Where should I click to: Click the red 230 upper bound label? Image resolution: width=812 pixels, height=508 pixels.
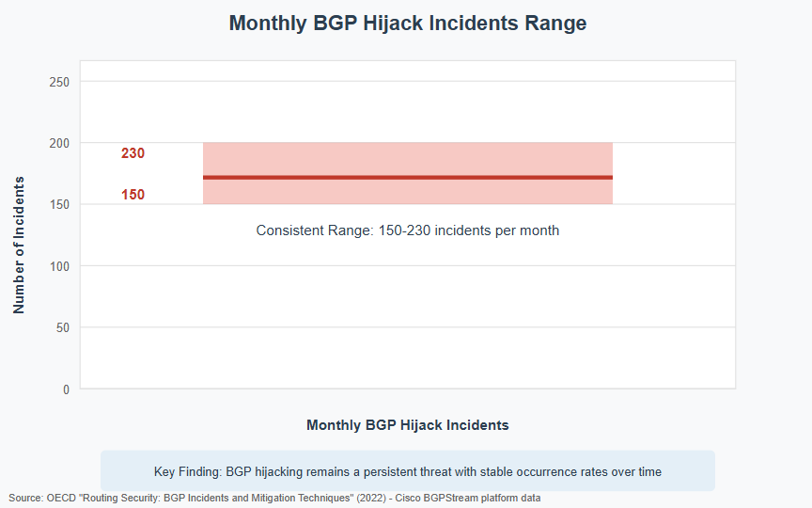point(133,153)
